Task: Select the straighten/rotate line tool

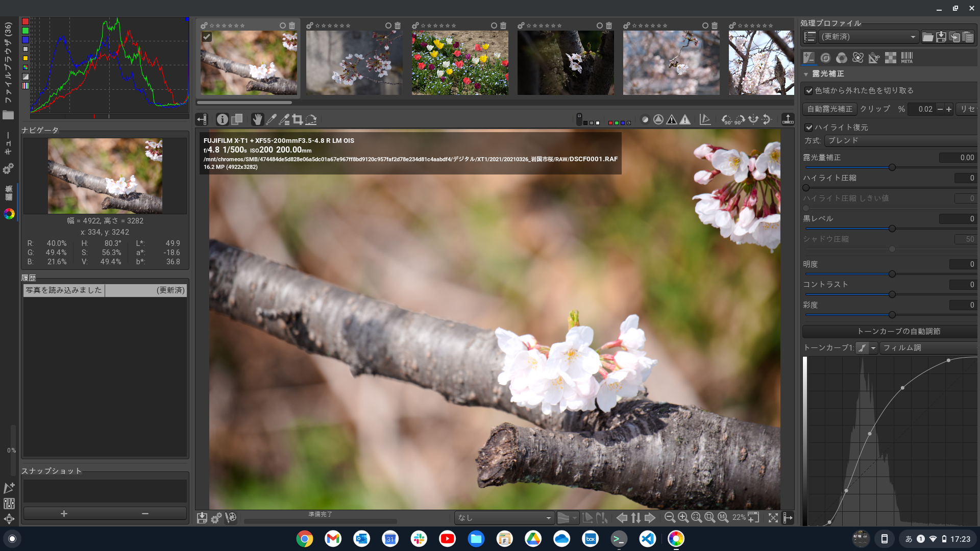Action: click(x=311, y=119)
